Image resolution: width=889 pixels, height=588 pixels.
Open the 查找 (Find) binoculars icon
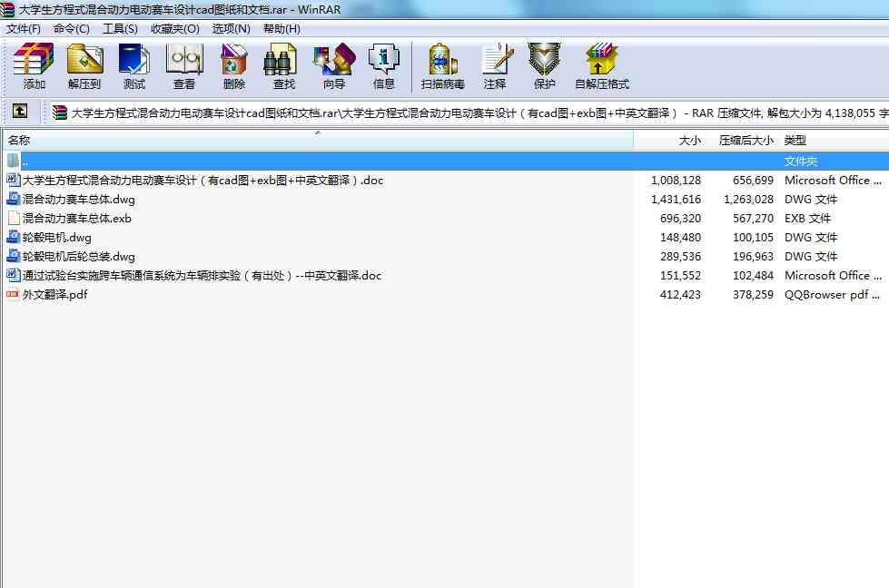[x=283, y=66]
